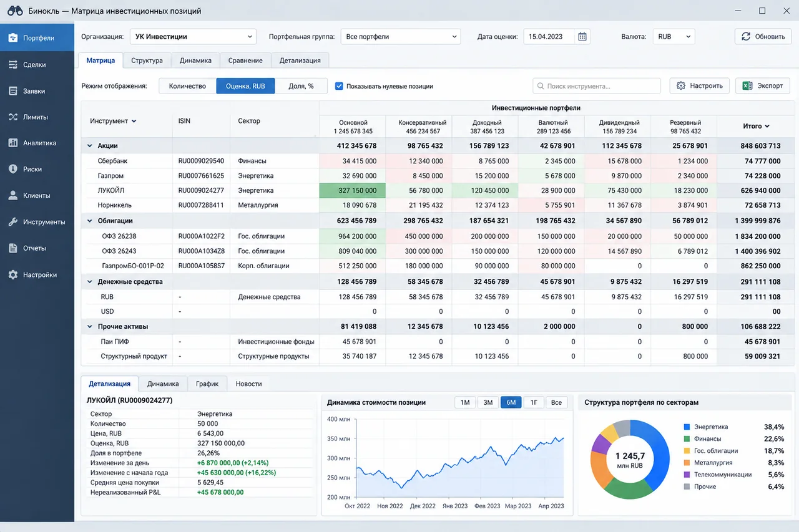799x532 pixels.
Task: Set chart period to 3М
Action: 488,402
